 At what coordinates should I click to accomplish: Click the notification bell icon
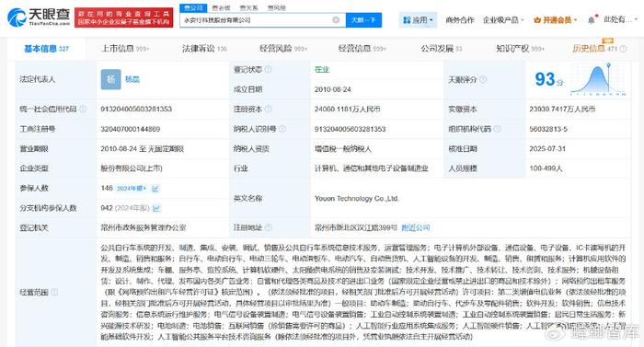point(591,19)
